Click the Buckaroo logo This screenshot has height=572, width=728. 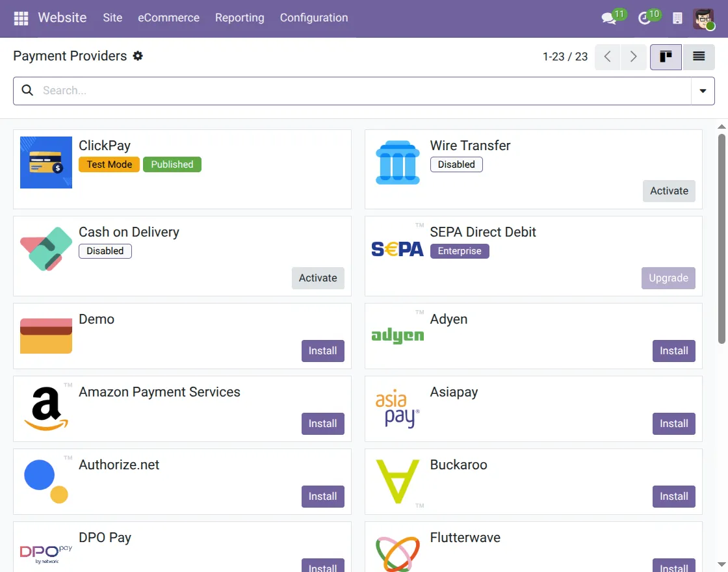click(x=397, y=482)
